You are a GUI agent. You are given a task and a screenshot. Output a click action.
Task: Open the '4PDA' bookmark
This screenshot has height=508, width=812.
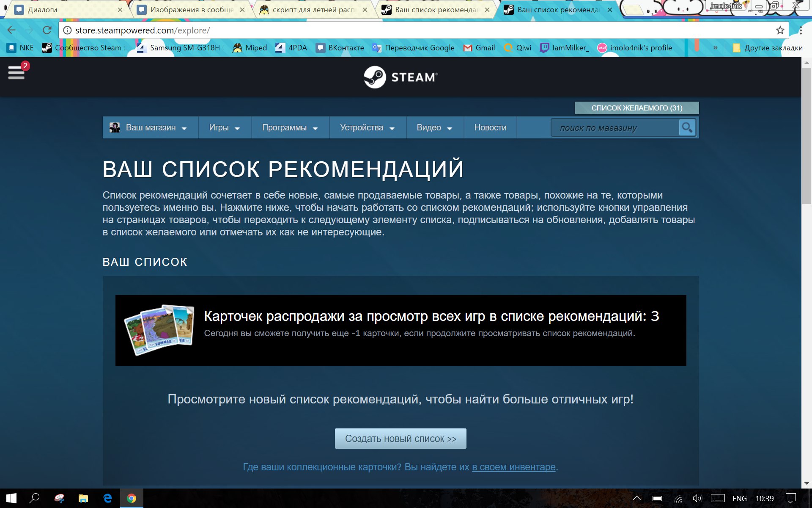click(x=291, y=48)
